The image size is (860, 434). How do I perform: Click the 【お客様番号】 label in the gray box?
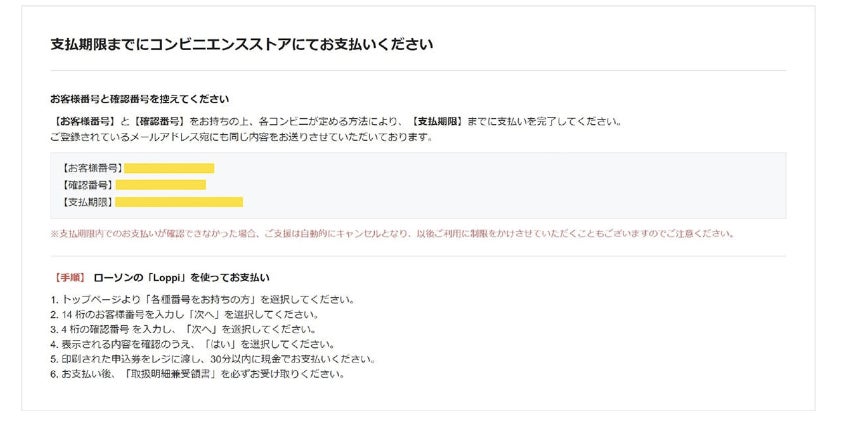(x=92, y=168)
